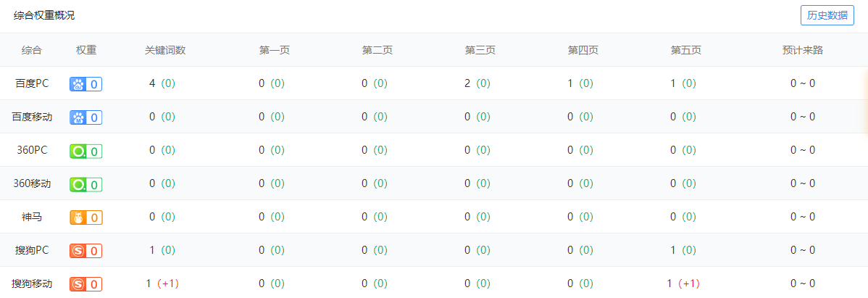Click the 360移动 green weight badge
This screenshot has width=868, height=298.
[85, 184]
